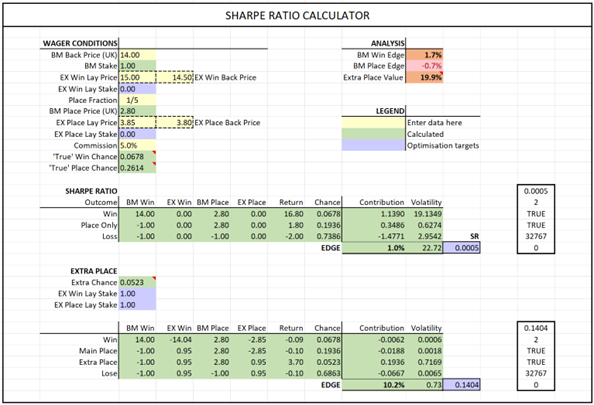
Task: Click the BM Win Edge value 1.7%
Action: tap(424, 55)
